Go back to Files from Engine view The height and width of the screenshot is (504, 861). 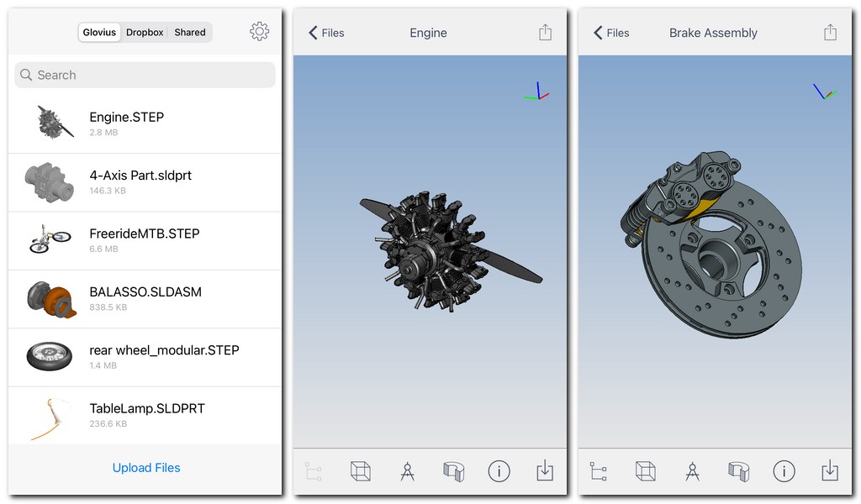326,33
